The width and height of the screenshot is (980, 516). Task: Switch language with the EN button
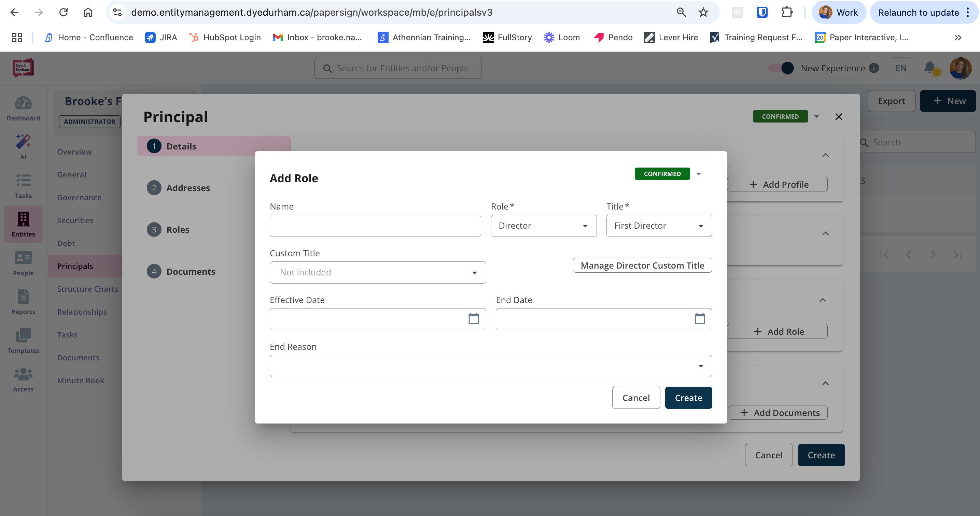(x=900, y=68)
